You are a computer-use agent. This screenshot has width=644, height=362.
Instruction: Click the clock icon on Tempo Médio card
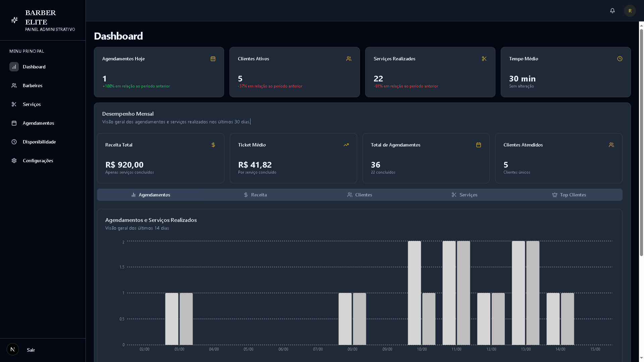point(620,59)
